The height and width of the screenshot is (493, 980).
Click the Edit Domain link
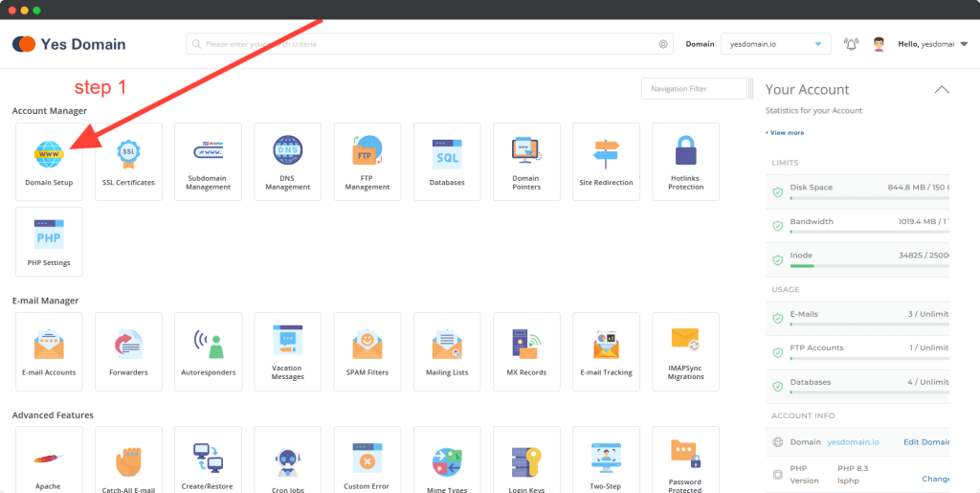pyautogui.click(x=926, y=441)
